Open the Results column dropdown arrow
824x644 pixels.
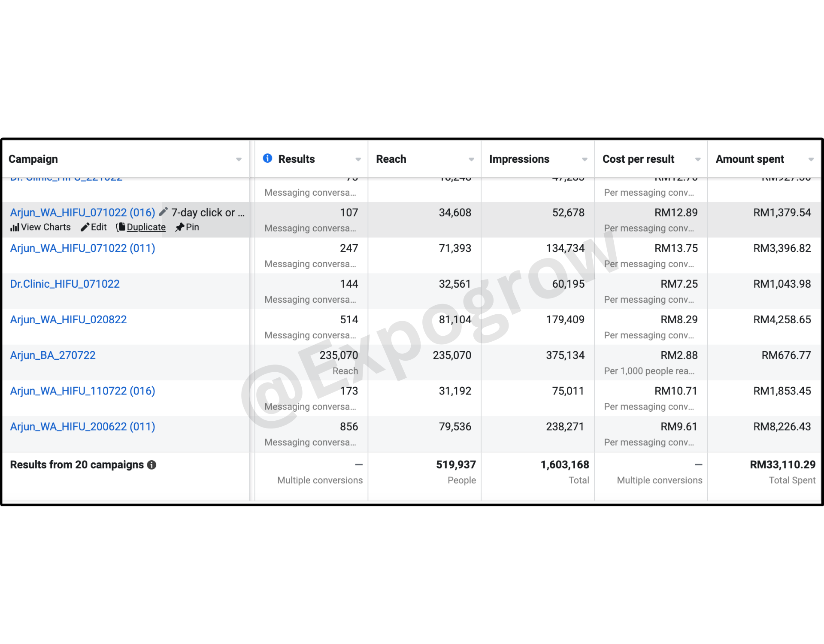click(358, 159)
